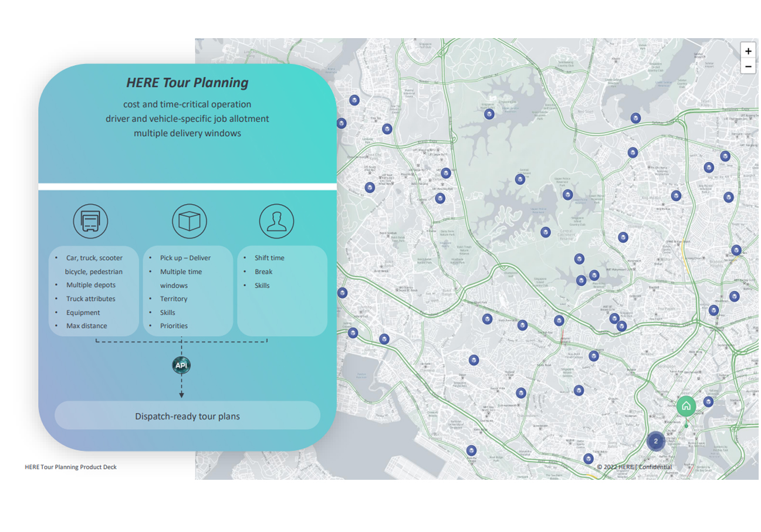Click the 'Territory' bullet
761x532 pixels.
pos(174,299)
